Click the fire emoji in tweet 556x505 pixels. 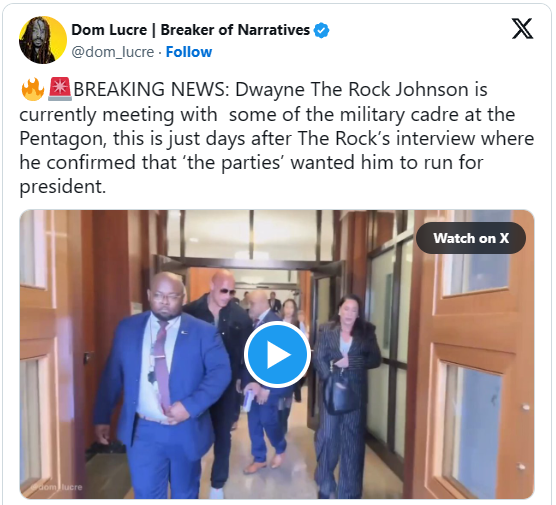[x=32, y=89]
